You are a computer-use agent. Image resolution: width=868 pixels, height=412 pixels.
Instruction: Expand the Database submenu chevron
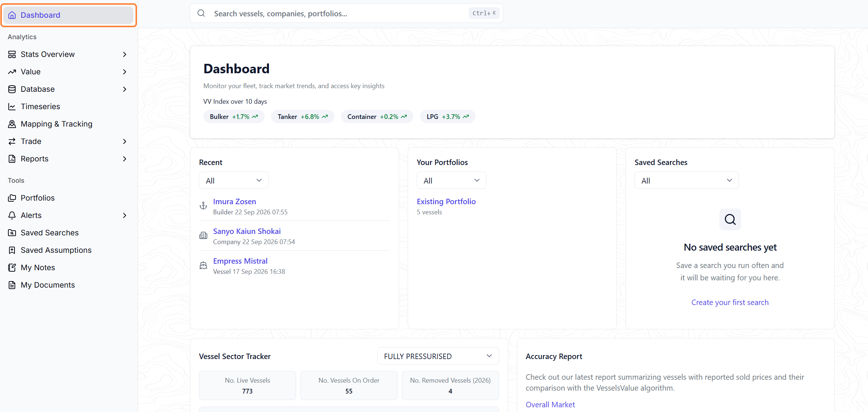125,89
